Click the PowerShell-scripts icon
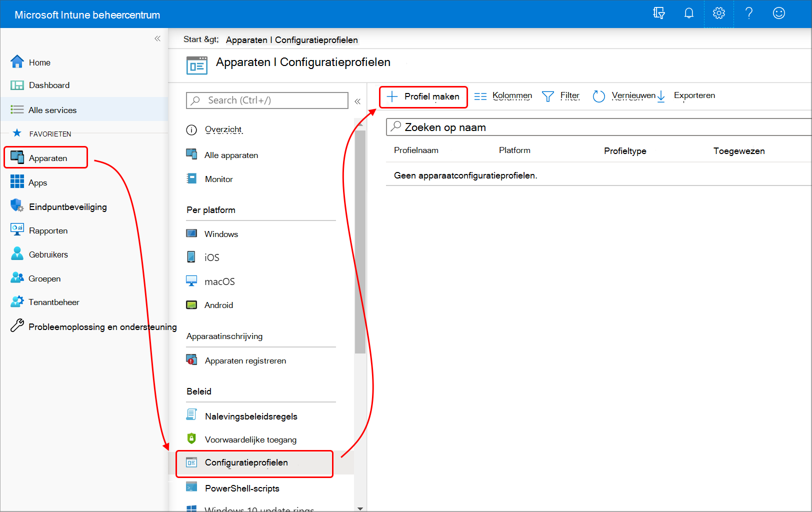The image size is (812, 512). coord(191,487)
